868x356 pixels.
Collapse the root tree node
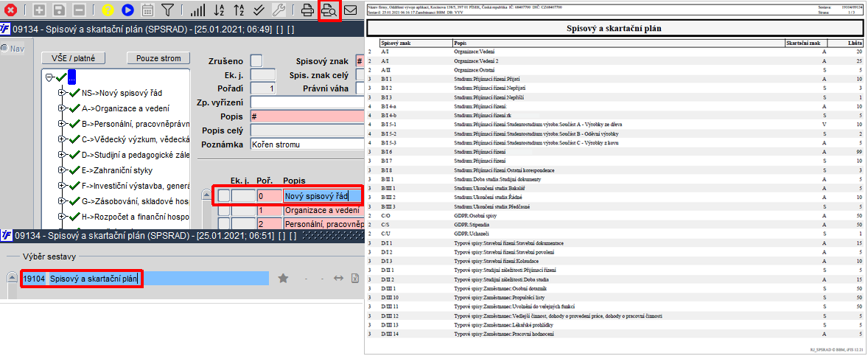point(49,77)
